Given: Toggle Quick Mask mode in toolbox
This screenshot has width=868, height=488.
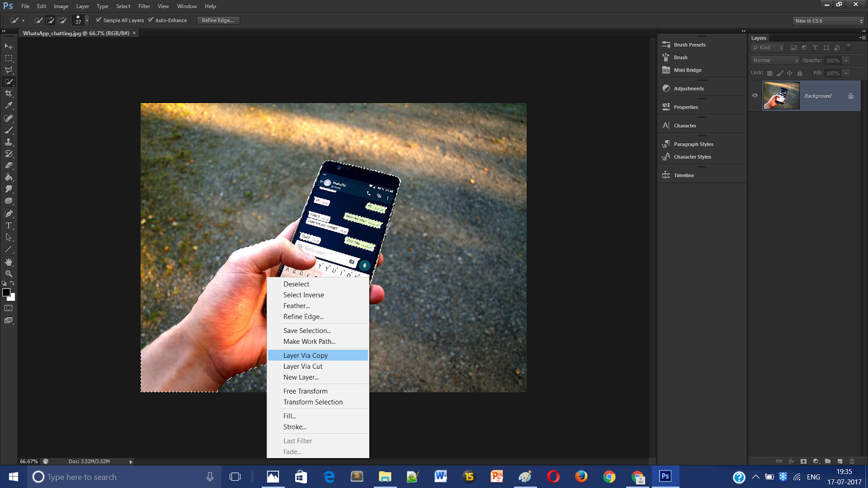Looking at the screenshot, I should pyautogui.click(x=9, y=308).
